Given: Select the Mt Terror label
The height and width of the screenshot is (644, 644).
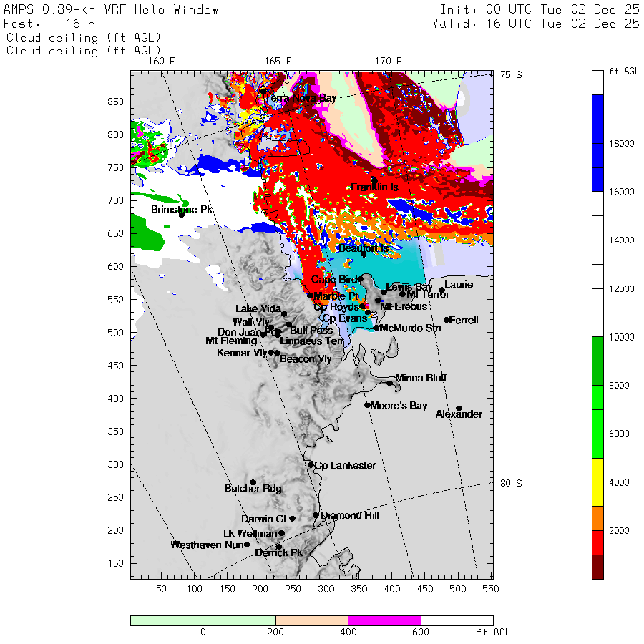Looking at the screenshot, I should pos(428,295).
